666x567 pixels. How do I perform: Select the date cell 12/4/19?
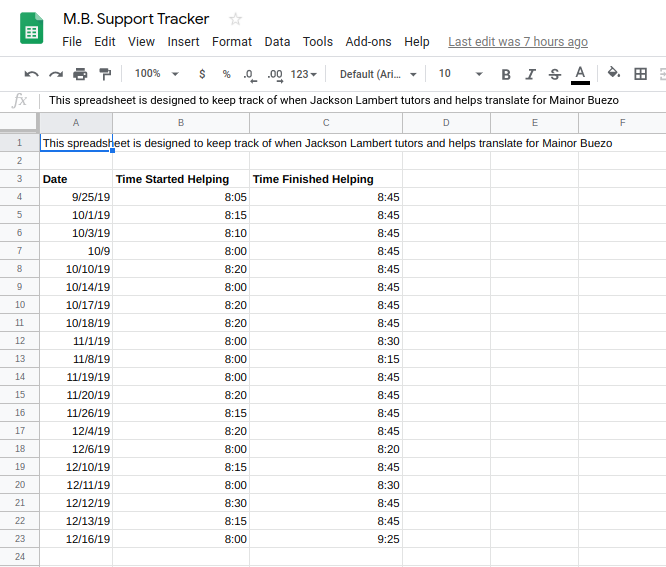coord(76,431)
